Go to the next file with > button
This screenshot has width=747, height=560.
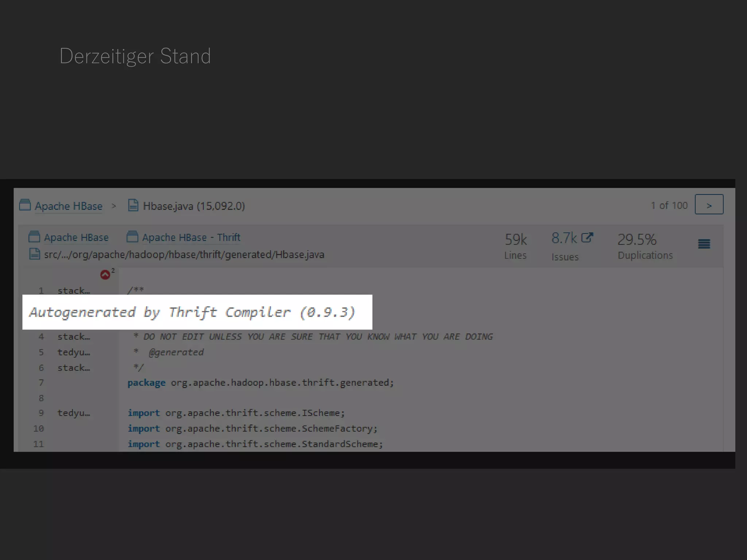click(x=709, y=205)
